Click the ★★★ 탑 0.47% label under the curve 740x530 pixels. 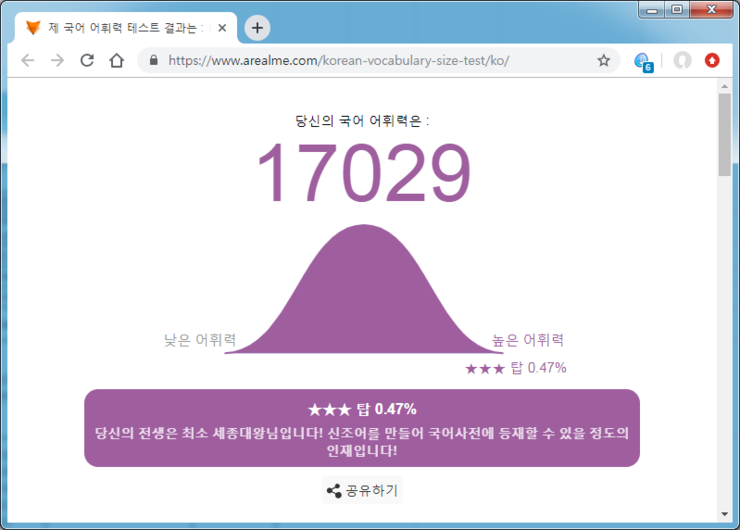point(515,368)
